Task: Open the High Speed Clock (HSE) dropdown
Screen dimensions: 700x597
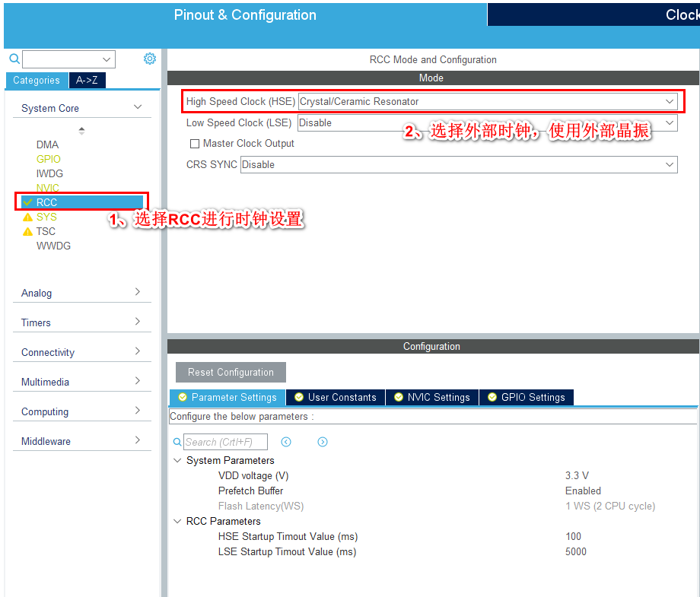Action: coord(668,101)
